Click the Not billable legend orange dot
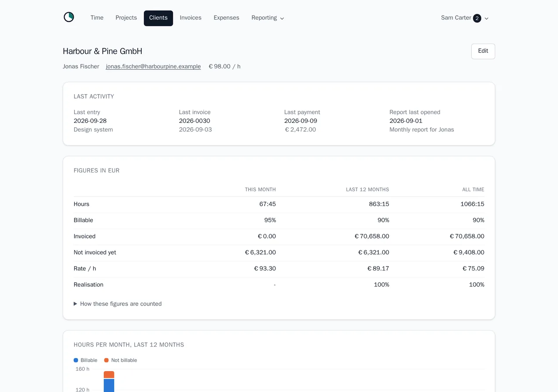Image resolution: width=558 pixels, height=392 pixels. pos(106,360)
